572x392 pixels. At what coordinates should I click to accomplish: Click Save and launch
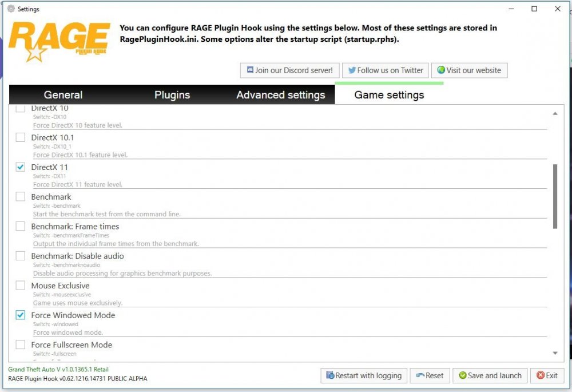pos(490,375)
